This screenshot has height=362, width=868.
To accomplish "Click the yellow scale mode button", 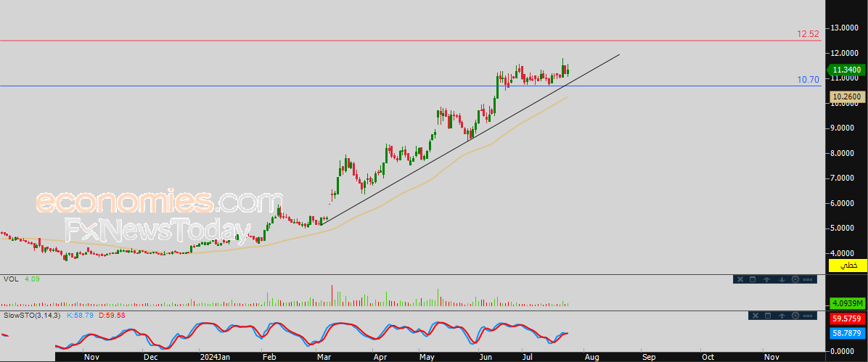I will pos(848,266).
